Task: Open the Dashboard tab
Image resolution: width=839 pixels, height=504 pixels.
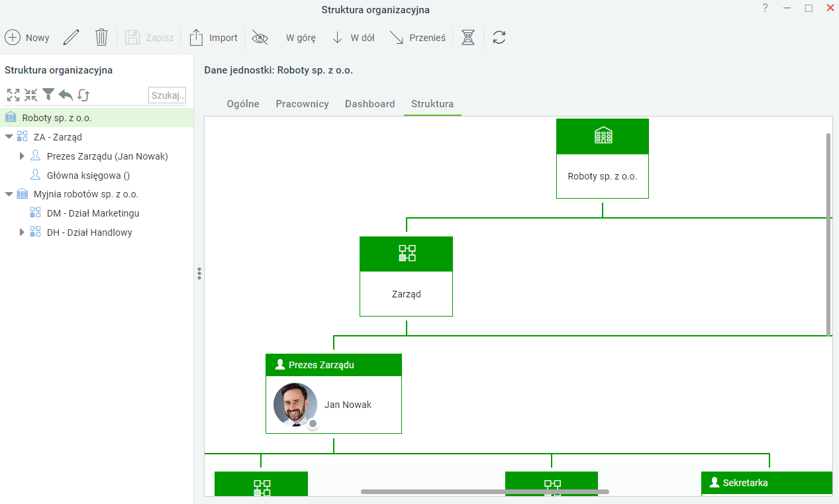Action: (370, 104)
